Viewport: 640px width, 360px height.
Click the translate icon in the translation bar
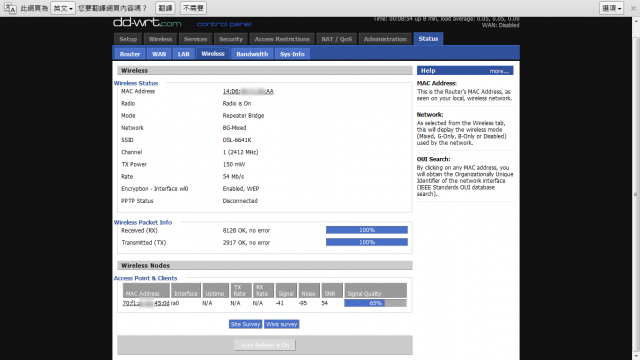click(10, 8)
